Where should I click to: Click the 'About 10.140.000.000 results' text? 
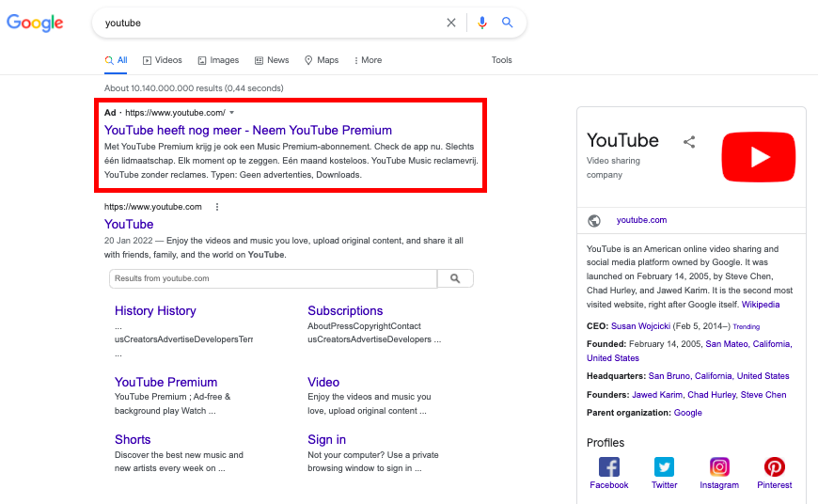point(164,88)
